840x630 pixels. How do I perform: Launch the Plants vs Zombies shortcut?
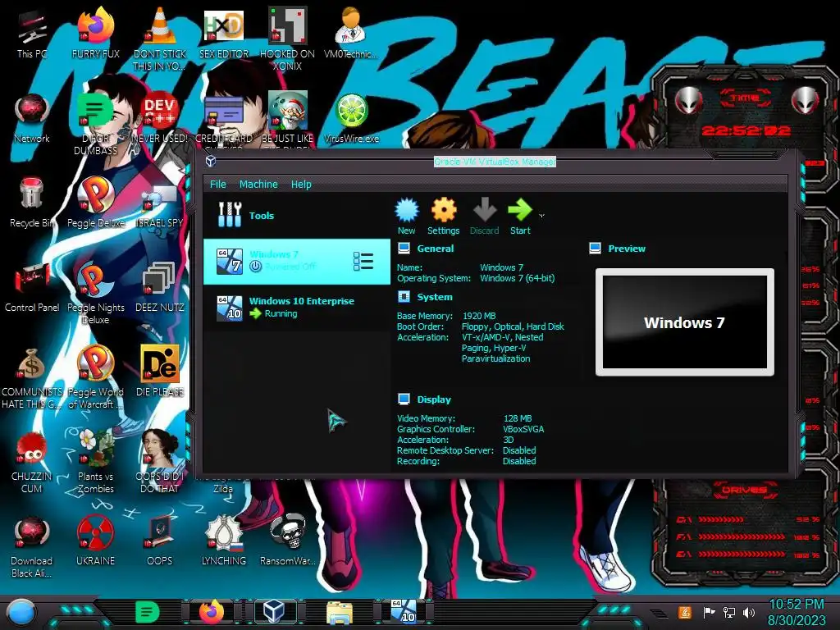click(95, 461)
